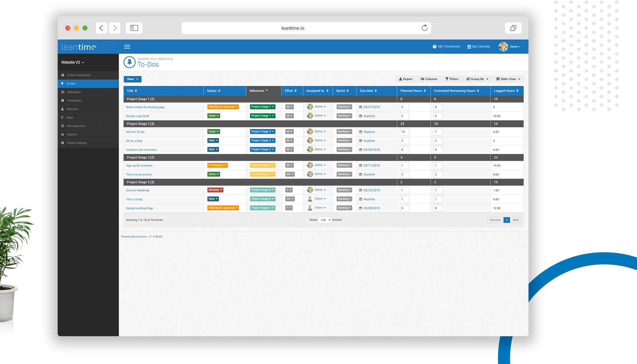637x364 pixels.
Task: Click the Demo user avatar in top bar
Action: (x=503, y=47)
